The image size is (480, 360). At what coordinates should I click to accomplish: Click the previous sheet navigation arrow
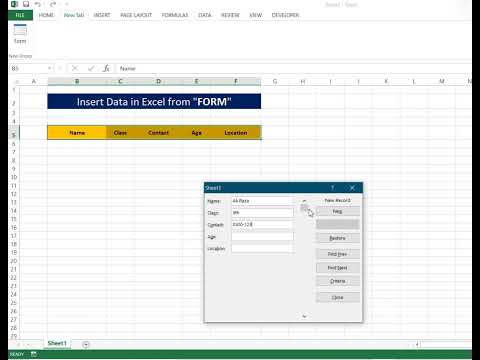pos(18,344)
